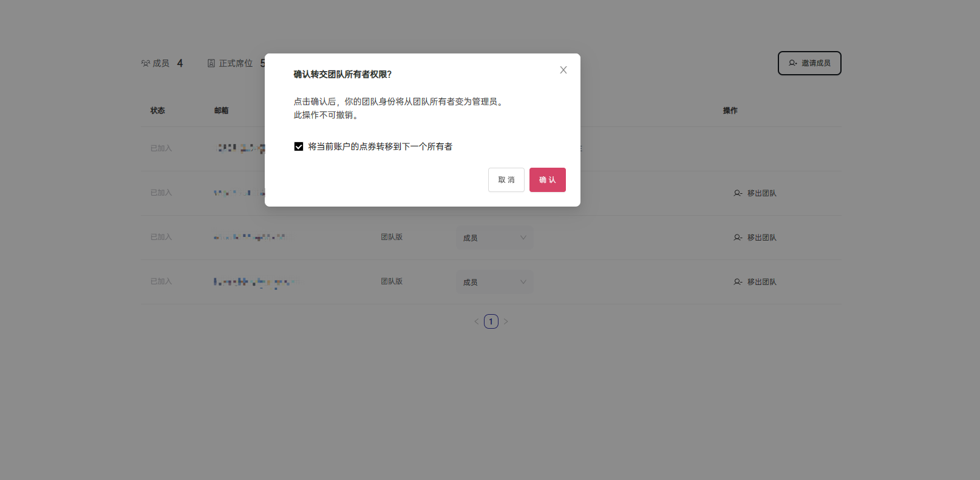The height and width of the screenshot is (480, 980).
Task: Click 移出团队 in the last member row
Action: pyautogui.click(x=755, y=282)
